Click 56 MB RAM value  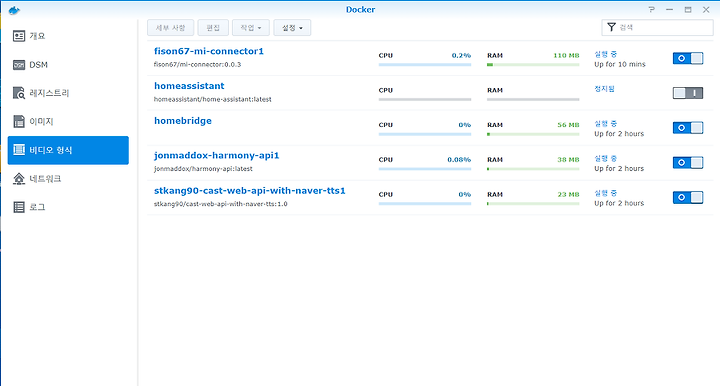click(568, 125)
